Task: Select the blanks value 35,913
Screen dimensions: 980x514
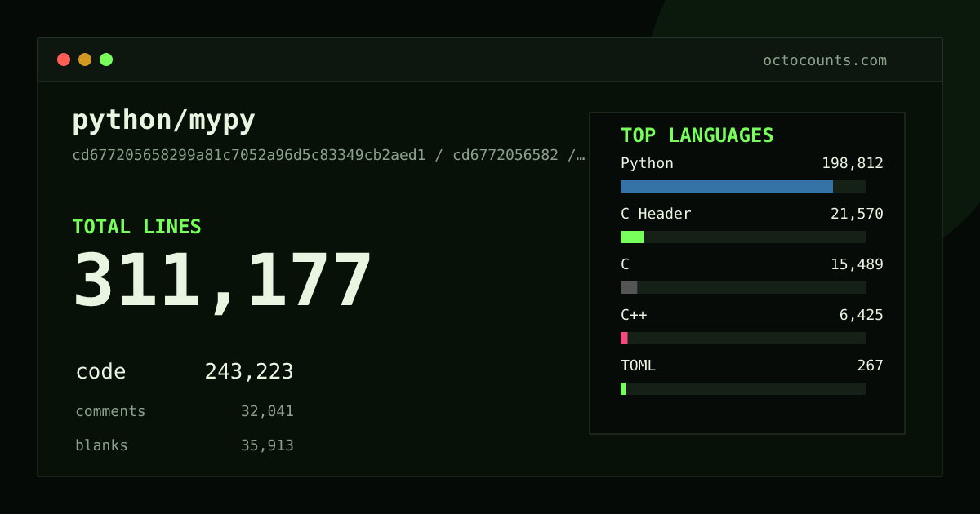Action: point(267,445)
